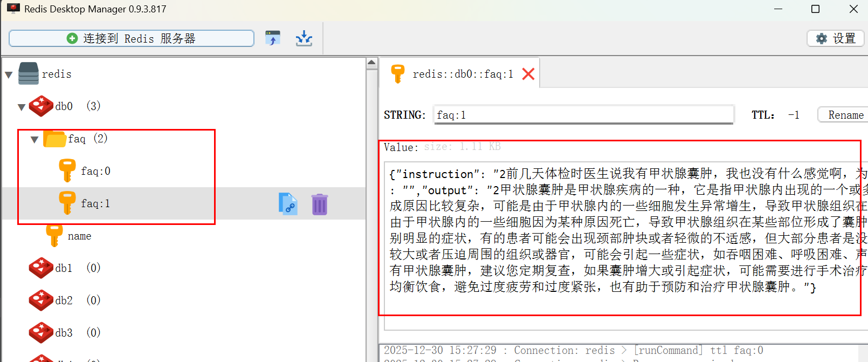Open the 设置 settings button

pyautogui.click(x=836, y=38)
